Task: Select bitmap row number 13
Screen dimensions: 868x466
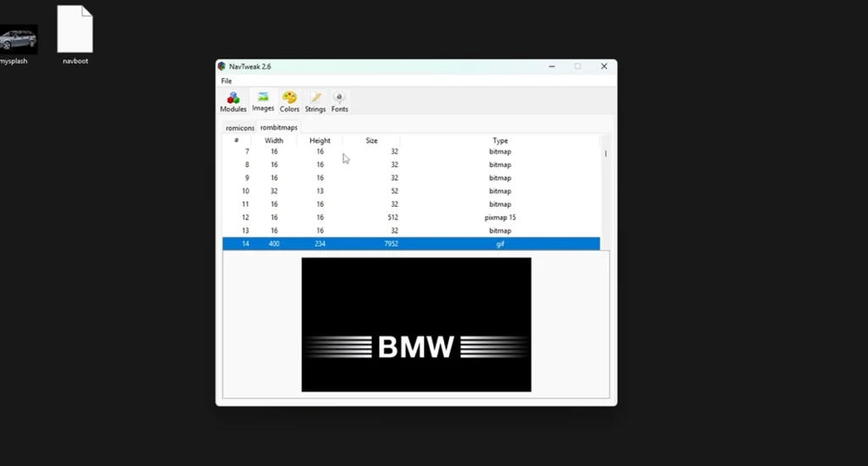Action: coord(411,230)
